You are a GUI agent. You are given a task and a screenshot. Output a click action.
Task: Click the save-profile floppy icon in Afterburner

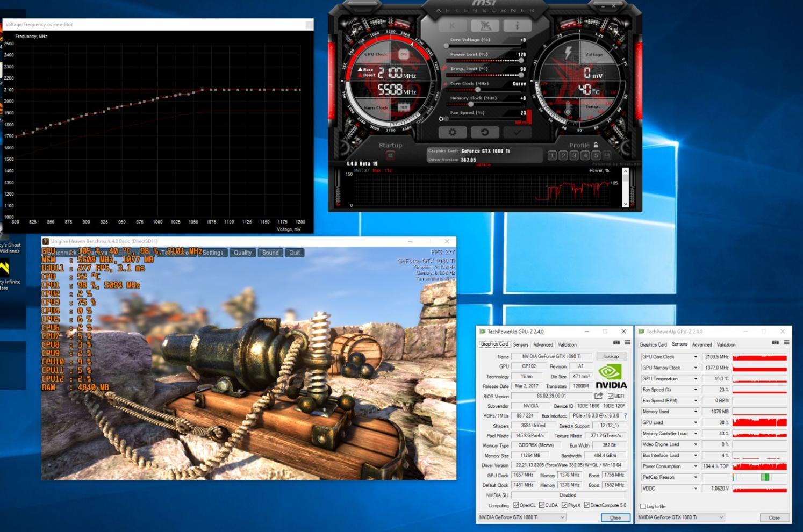[607, 155]
